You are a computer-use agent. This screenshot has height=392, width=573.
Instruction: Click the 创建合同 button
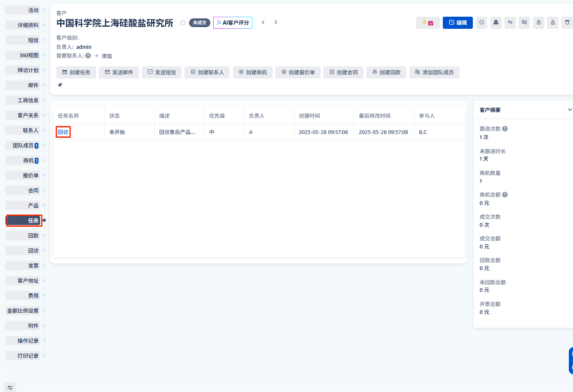click(343, 72)
